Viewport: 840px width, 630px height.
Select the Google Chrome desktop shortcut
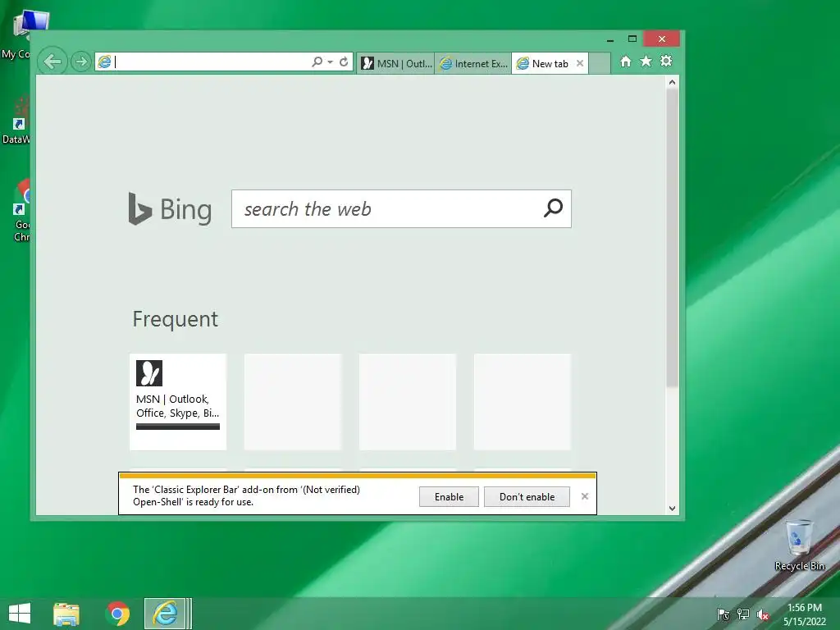[x=21, y=211]
